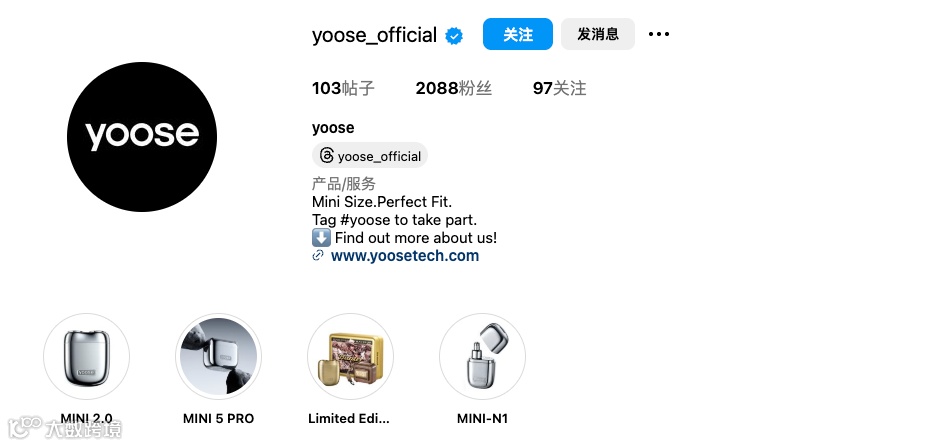This screenshot has height=446, width=932.
Task: Click the 103 帖子 posts count
Action: (344, 89)
